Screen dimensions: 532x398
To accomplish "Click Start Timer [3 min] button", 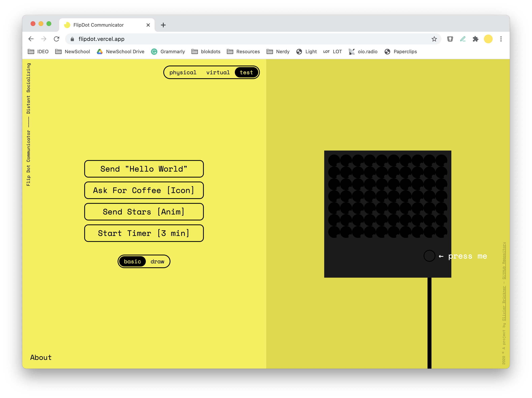I will click(x=144, y=233).
